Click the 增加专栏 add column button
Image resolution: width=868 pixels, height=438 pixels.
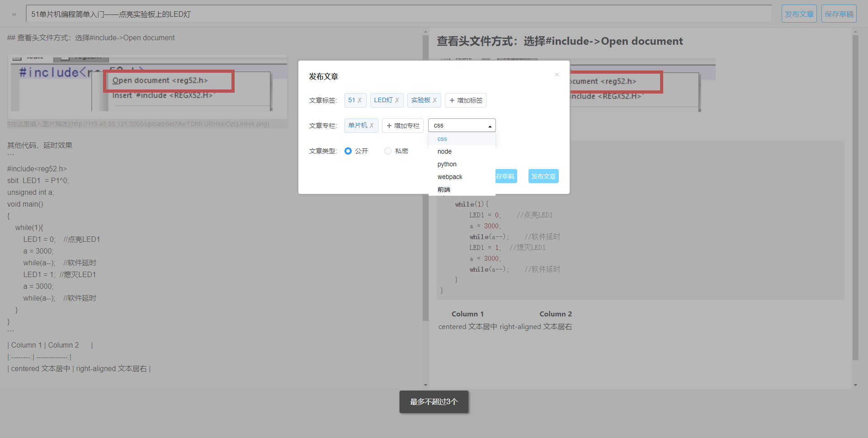coord(403,126)
